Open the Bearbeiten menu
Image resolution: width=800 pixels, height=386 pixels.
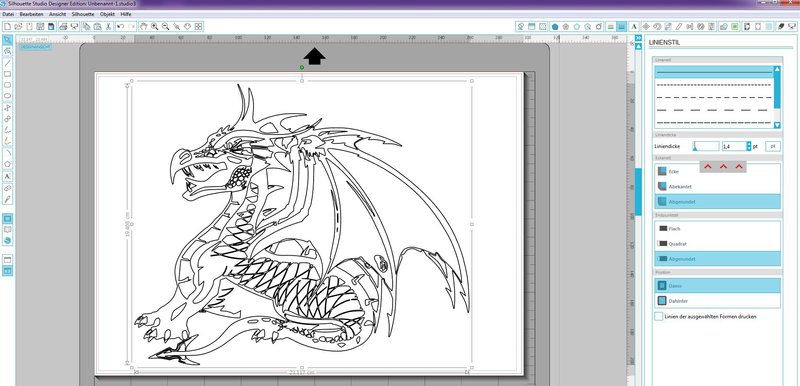[31, 14]
